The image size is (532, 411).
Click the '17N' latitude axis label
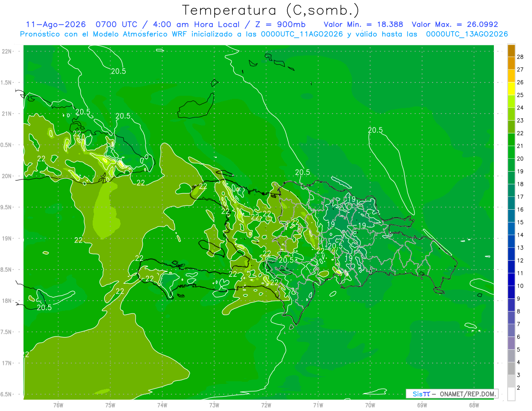pyautogui.click(x=7, y=364)
